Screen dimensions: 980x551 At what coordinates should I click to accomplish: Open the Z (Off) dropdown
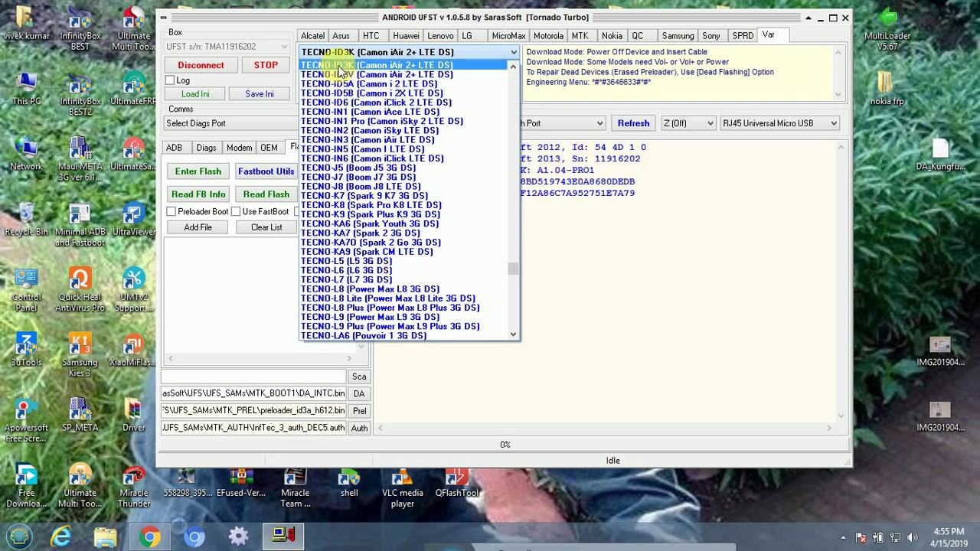pos(688,123)
